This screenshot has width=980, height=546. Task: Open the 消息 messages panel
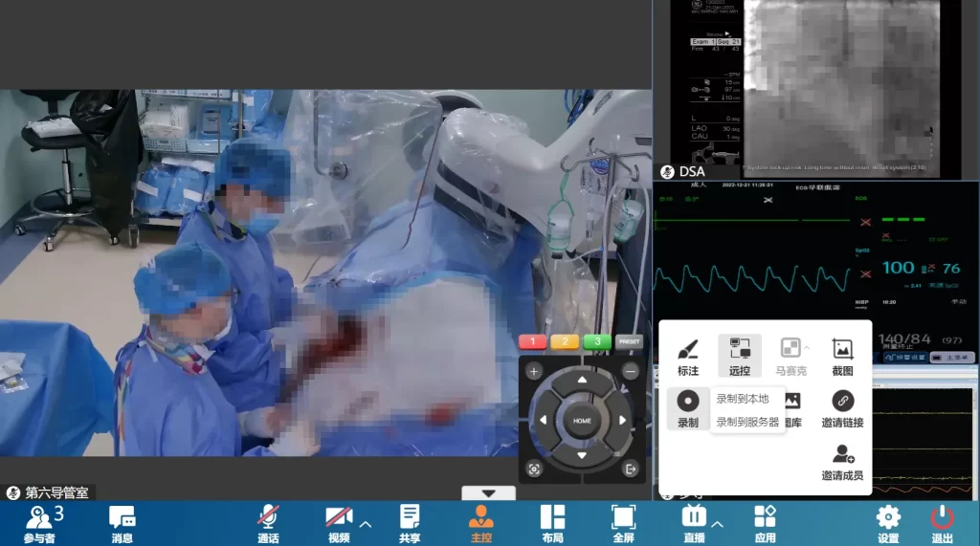(122, 524)
